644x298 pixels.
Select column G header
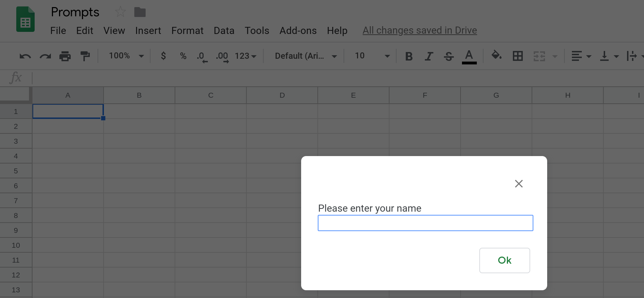496,95
